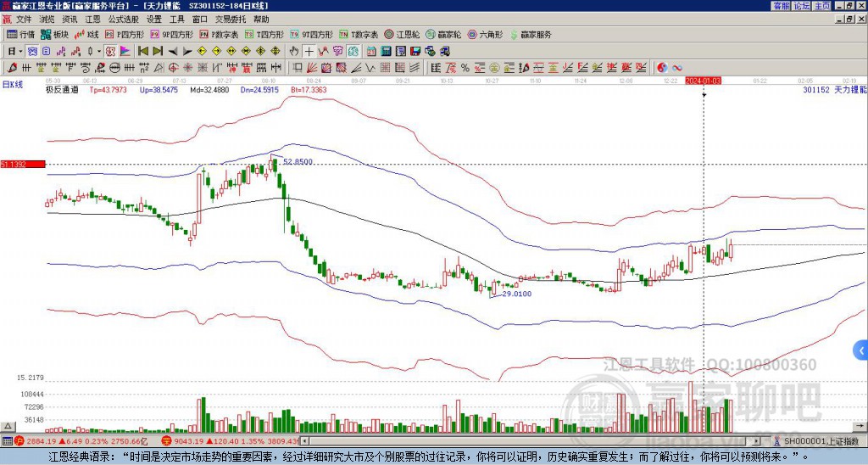Open the T四方形 time square
The image size is (868, 465).
point(264,34)
